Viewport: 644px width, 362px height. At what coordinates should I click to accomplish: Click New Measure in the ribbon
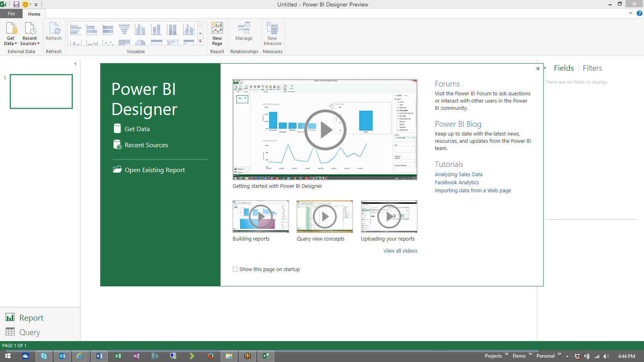[272, 34]
